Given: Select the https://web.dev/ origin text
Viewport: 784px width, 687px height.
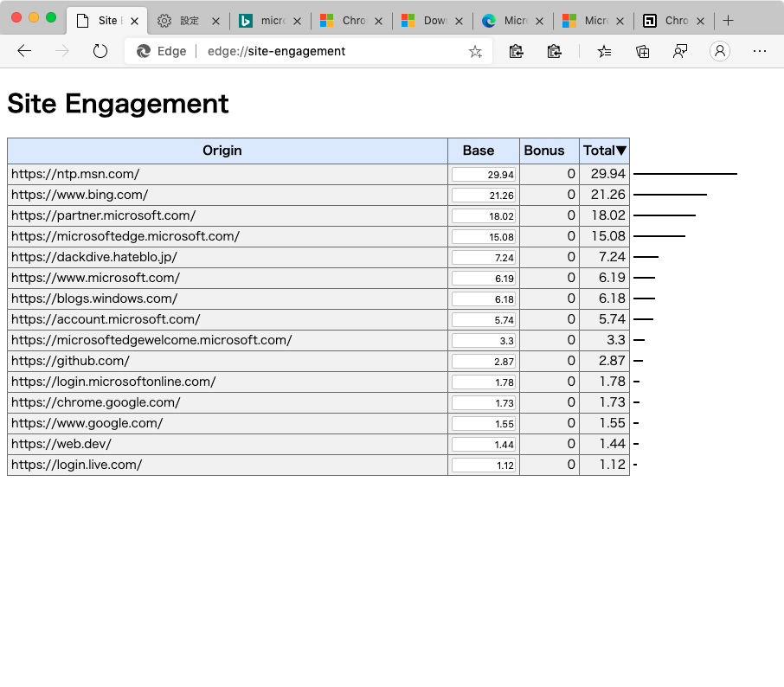Looking at the screenshot, I should click(61, 444).
